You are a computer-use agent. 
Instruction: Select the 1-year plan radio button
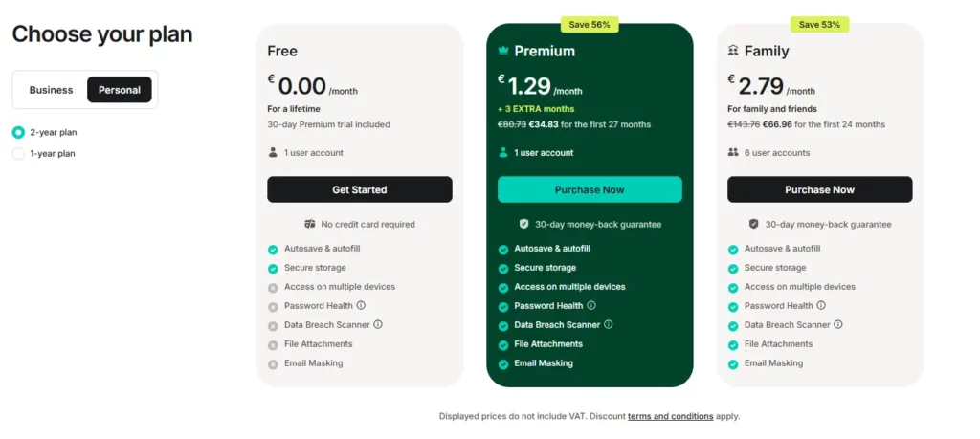tap(18, 153)
